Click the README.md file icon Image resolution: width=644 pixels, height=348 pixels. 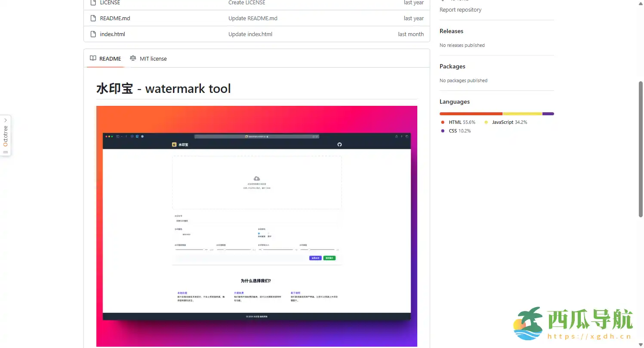click(92, 18)
